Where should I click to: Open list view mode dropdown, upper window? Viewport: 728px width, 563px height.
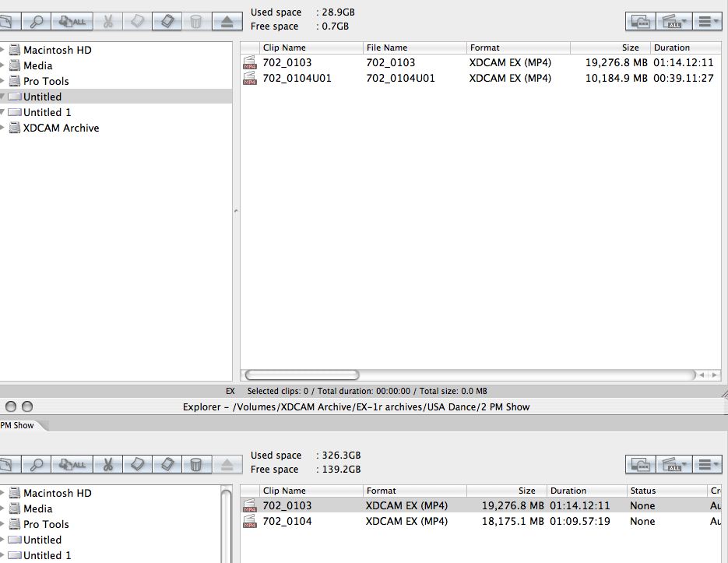click(x=708, y=21)
